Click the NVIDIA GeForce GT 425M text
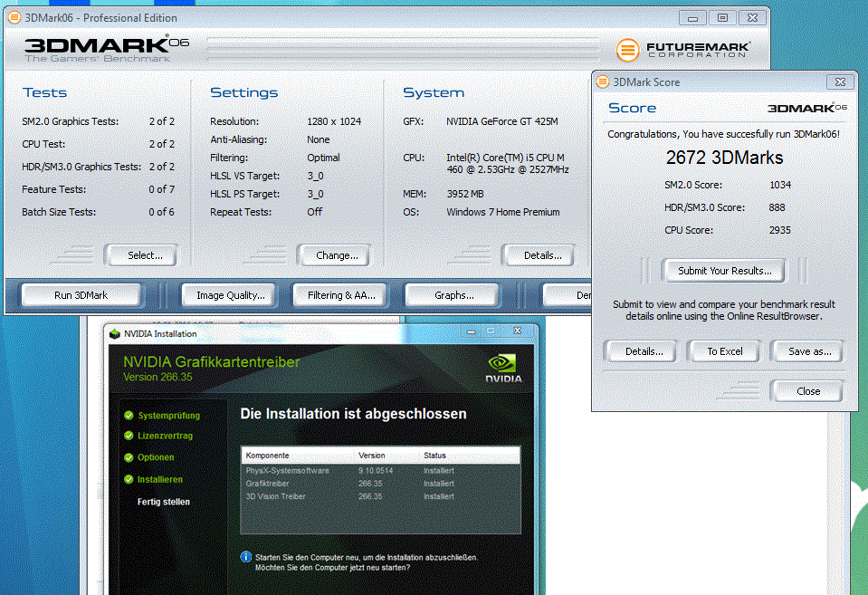 [502, 121]
